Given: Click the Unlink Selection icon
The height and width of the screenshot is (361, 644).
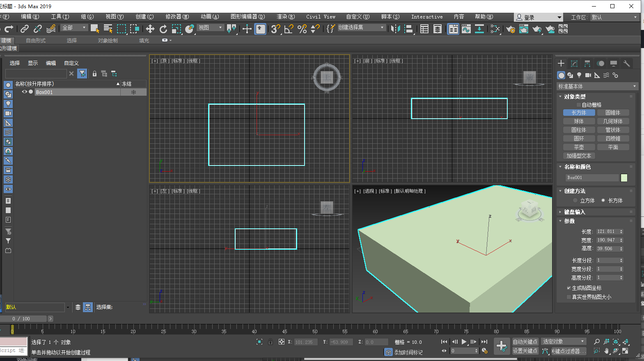Looking at the screenshot, I should 38,28.
